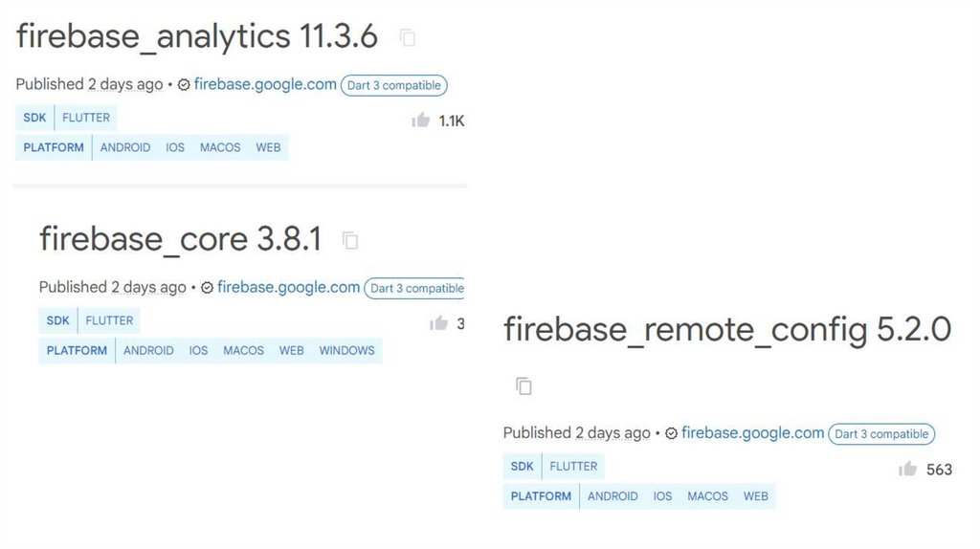
Task: Open firebase.google.com link under firebase_remote_config
Action: pos(752,433)
